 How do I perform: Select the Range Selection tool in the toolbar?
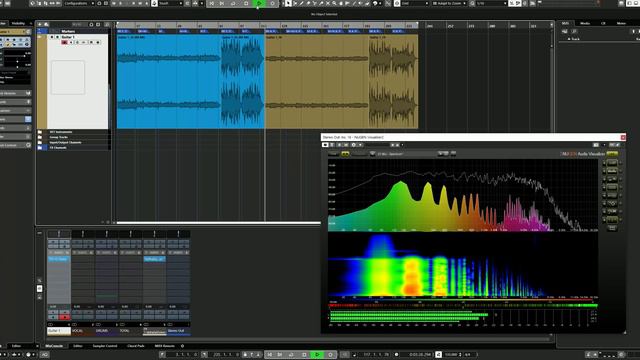click(x=295, y=3)
